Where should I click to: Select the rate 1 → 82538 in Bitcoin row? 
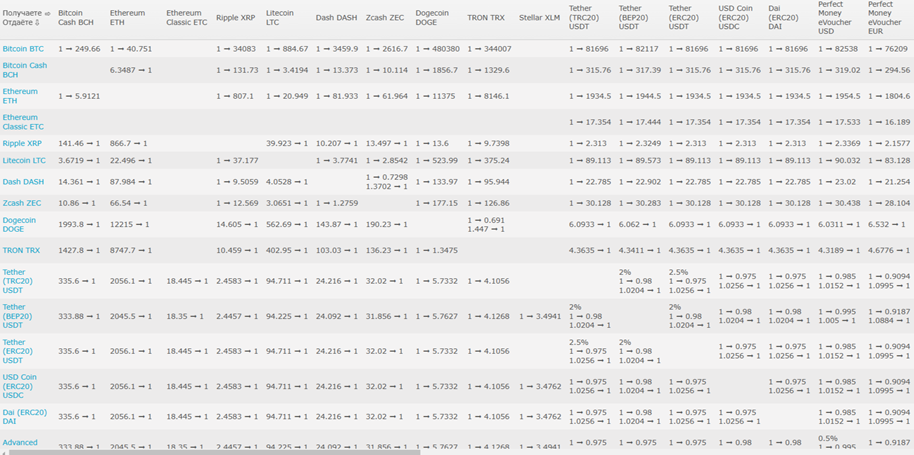[838, 49]
